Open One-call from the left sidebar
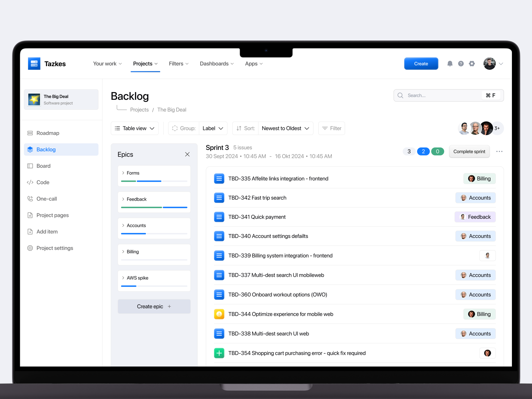The width and height of the screenshot is (532, 399). pyautogui.click(x=46, y=199)
